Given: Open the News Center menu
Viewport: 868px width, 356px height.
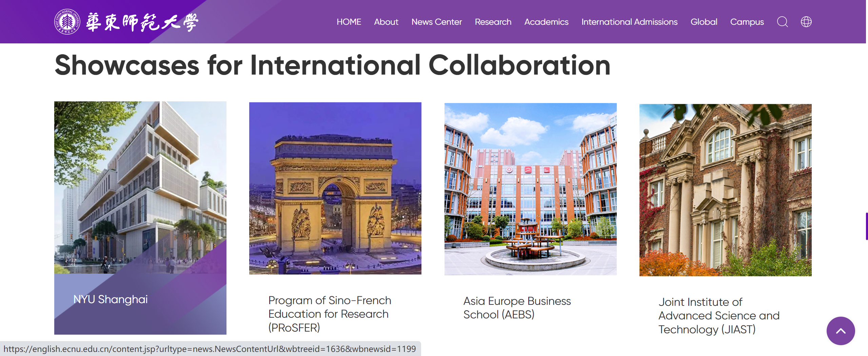Looking at the screenshot, I should click(x=436, y=22).
